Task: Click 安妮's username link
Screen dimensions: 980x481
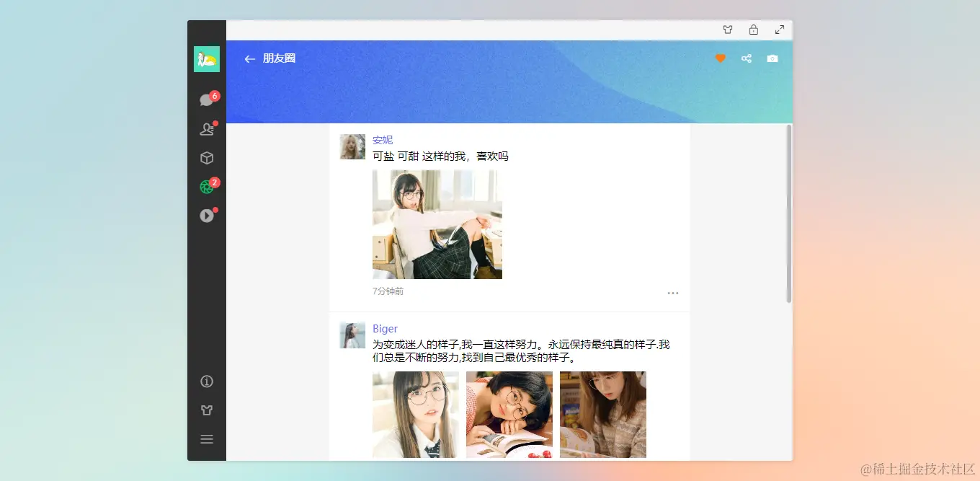Action: tap(383, 139)
